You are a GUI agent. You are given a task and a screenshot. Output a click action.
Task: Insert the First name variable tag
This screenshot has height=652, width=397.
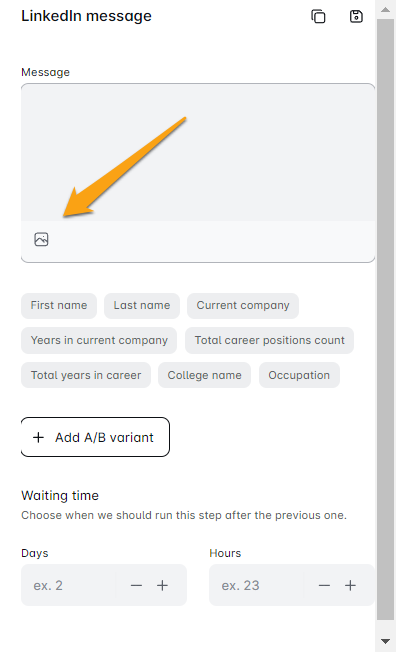coord(59,306)
